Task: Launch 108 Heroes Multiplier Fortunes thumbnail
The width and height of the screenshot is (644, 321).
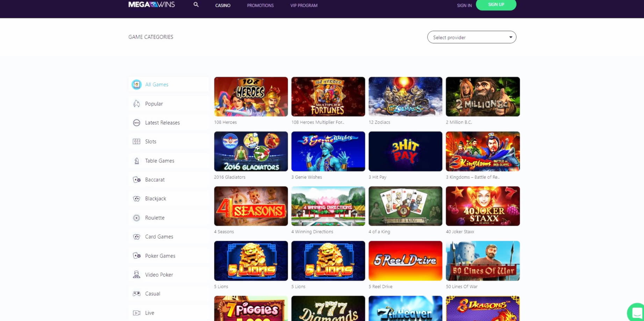Action: point(328,97)
